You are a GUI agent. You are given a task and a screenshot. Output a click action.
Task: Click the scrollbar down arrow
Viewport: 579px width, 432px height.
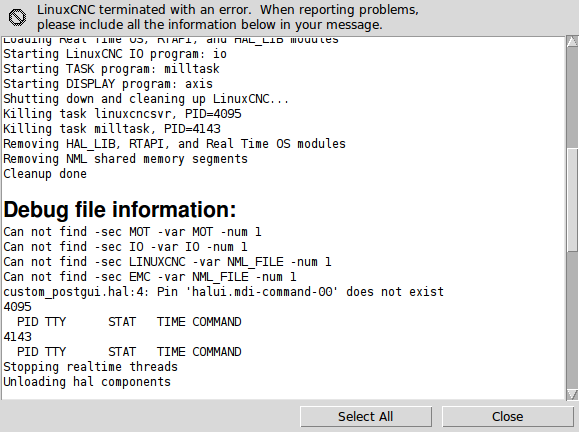tap(572, 395)
